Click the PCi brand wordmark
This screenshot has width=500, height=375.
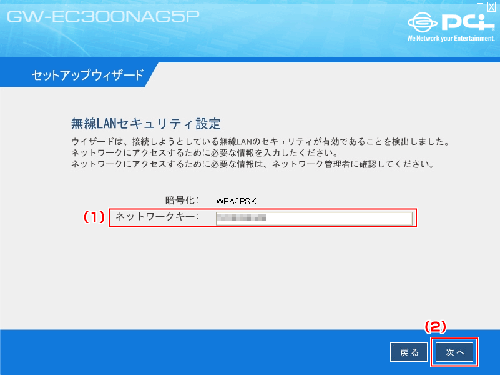click(x=468, y=22)
